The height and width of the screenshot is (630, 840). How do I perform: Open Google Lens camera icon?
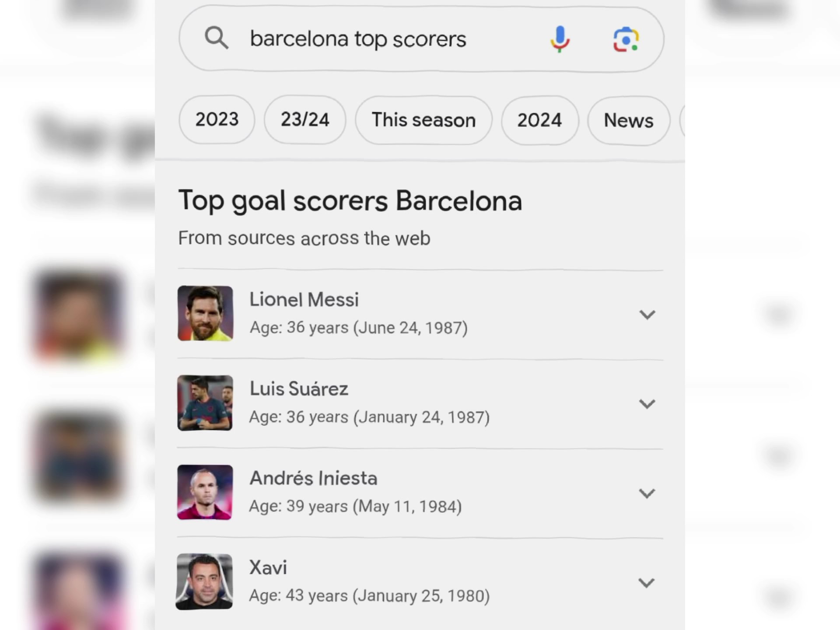[626, 40]
